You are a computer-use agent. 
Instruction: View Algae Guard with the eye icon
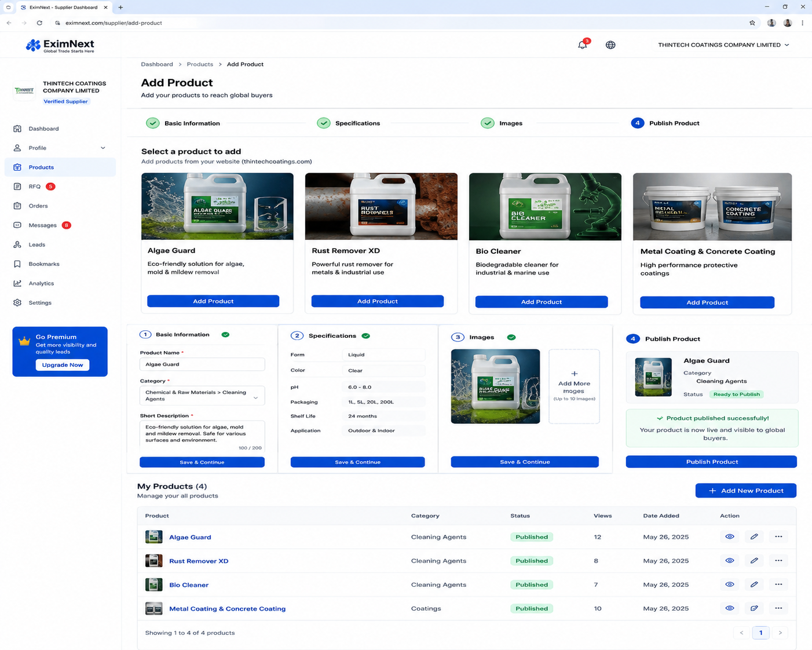(730, 536)
